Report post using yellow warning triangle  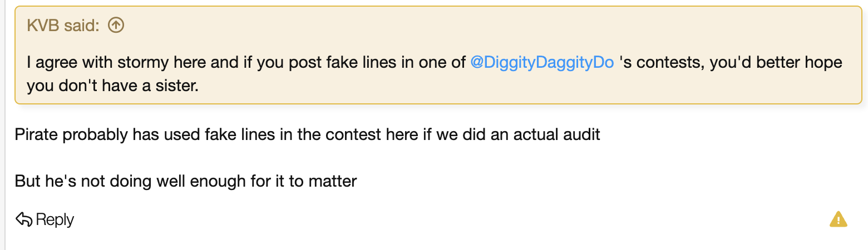(838, 219)
